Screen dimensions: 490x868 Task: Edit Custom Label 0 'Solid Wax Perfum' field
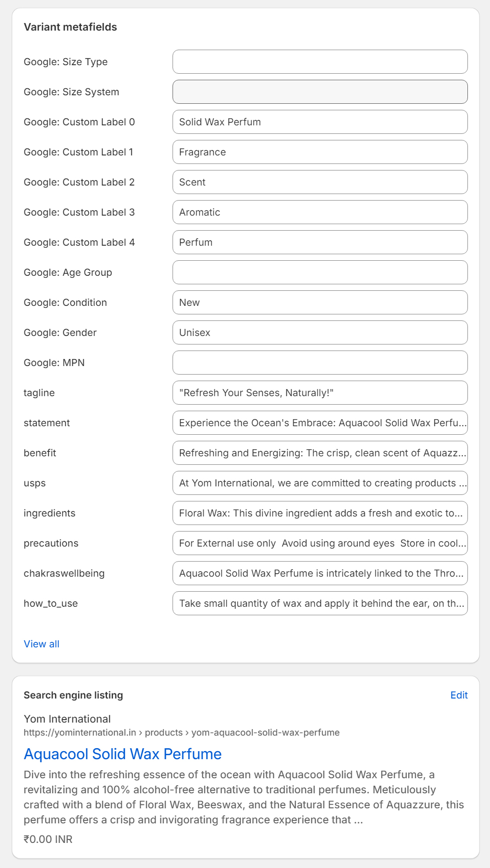320,122
